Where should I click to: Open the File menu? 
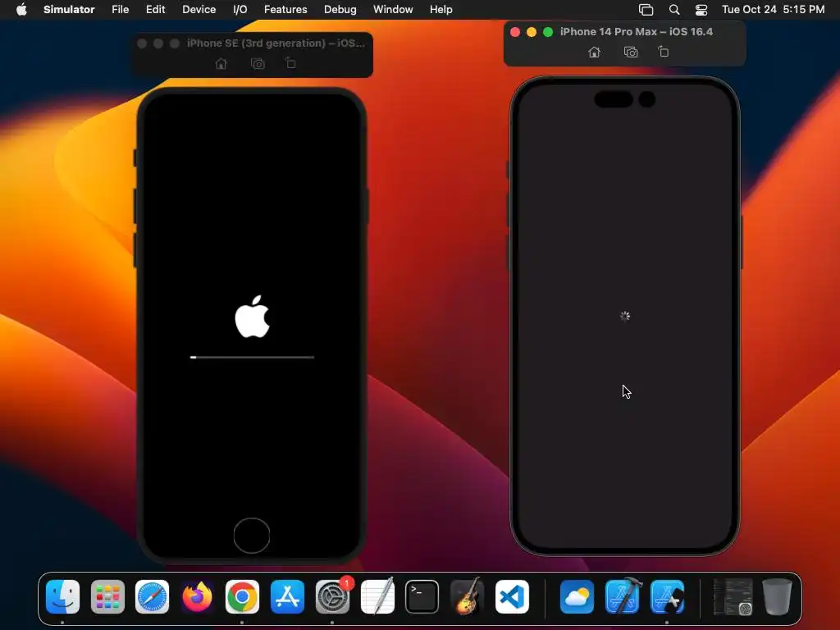(120, 9)
